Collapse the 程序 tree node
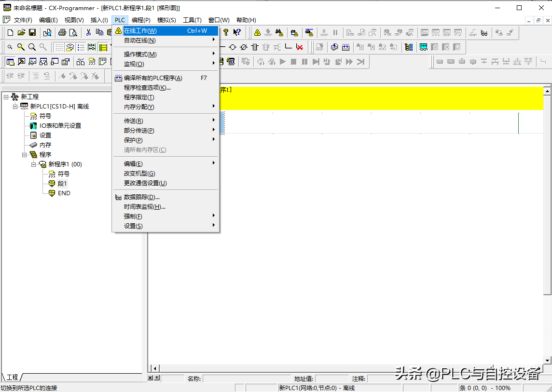The image size is (552, 392). click(x=25, y=155)
